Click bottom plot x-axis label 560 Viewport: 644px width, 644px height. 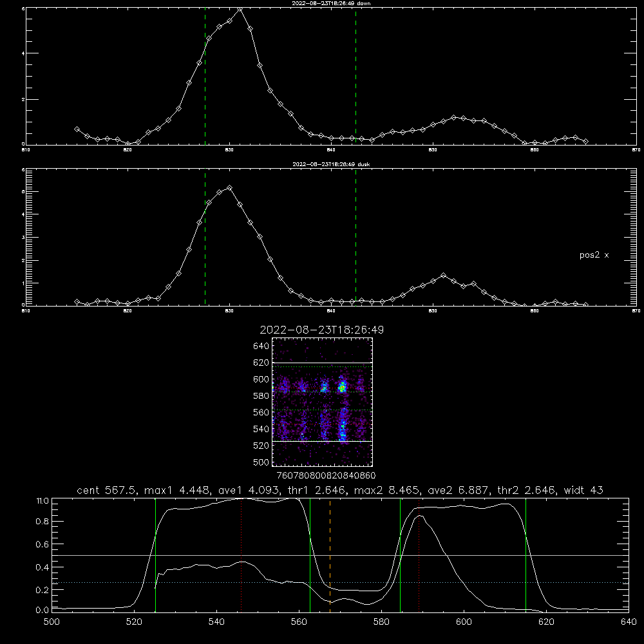coord(299,622)
